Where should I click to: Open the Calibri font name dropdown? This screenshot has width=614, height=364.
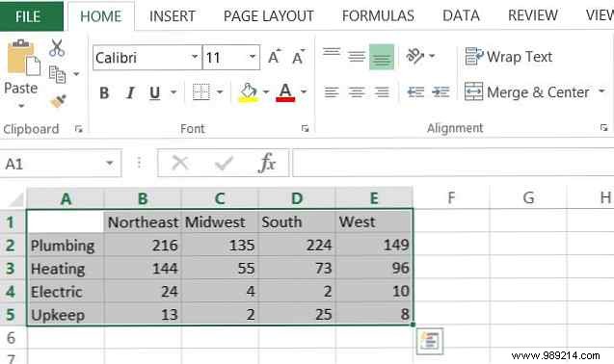point(195,57)
